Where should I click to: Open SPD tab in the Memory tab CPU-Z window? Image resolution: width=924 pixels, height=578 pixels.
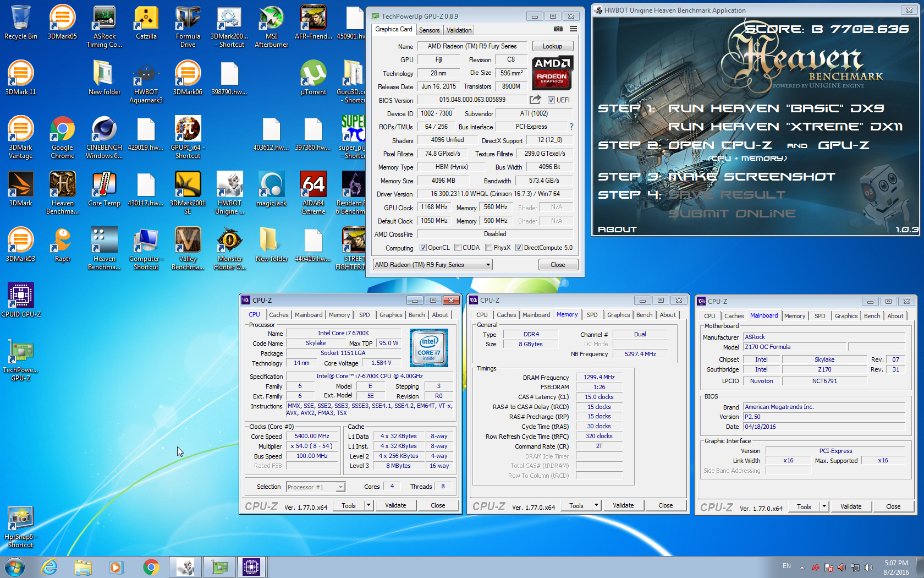pyautogui.click(x=592, y=315)
